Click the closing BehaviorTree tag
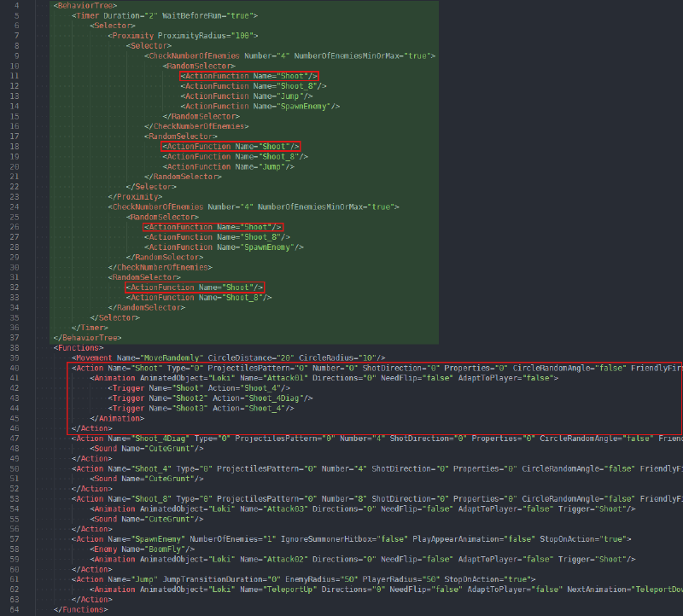Image resolution: width=683 pixels, height=616 pixels. coord(88,338)
